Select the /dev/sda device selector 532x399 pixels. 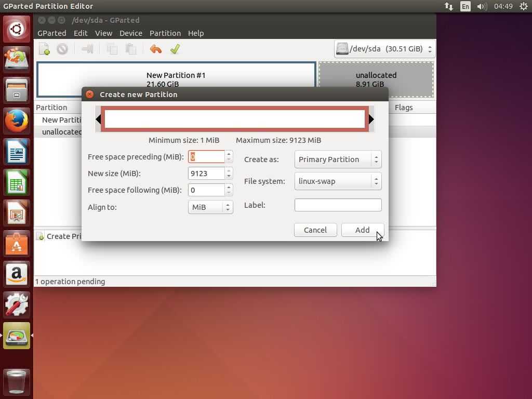[384, 49]
